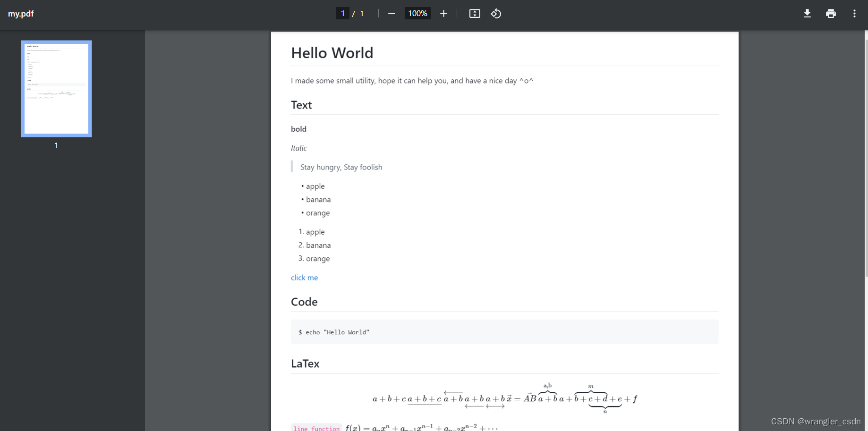Download the PDF file

point(807,14)
